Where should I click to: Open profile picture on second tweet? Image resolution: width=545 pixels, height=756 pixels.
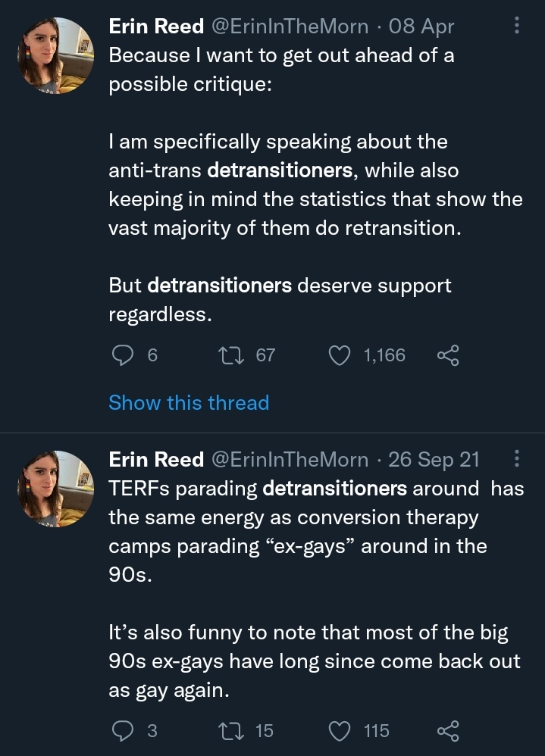coord(55,489)
